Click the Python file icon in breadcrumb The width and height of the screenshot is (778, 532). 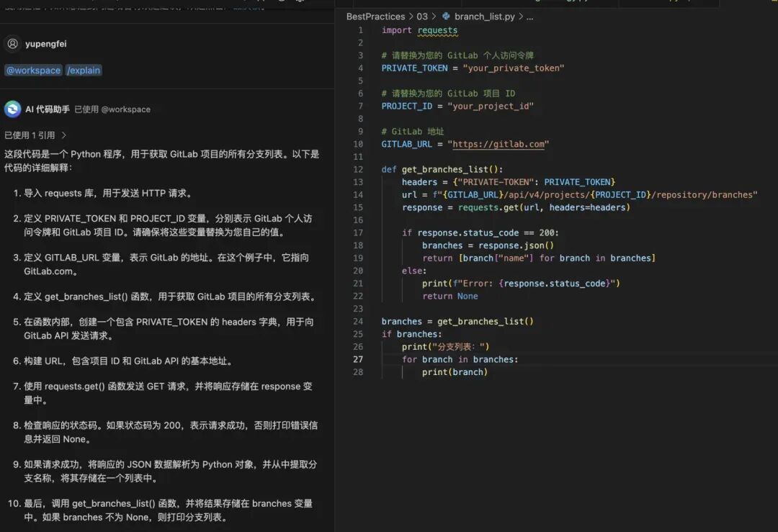click(x=446, y=17)
